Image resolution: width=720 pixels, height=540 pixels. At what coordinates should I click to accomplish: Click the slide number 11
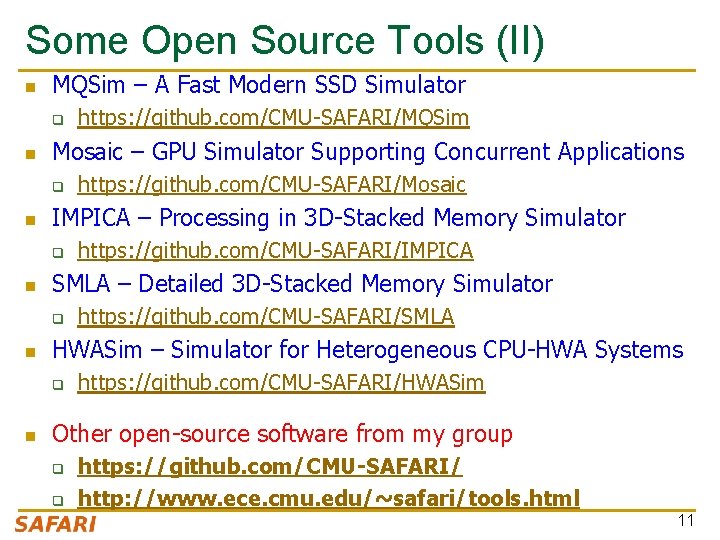point(686,521)
